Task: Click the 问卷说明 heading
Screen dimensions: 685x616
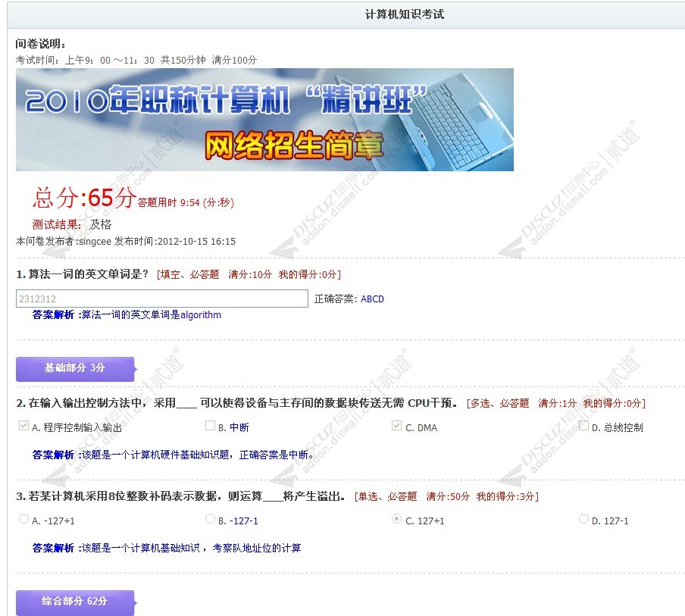Action: tap(41, 44)
